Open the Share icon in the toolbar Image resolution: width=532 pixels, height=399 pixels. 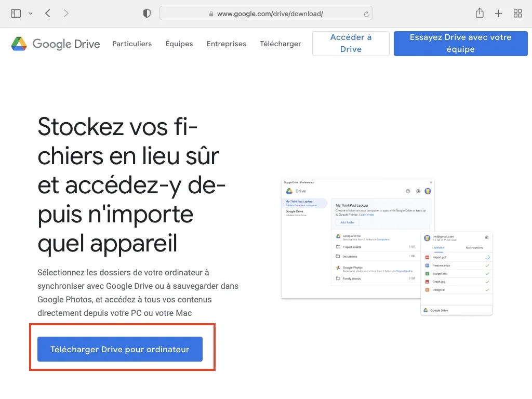point(480,13)
